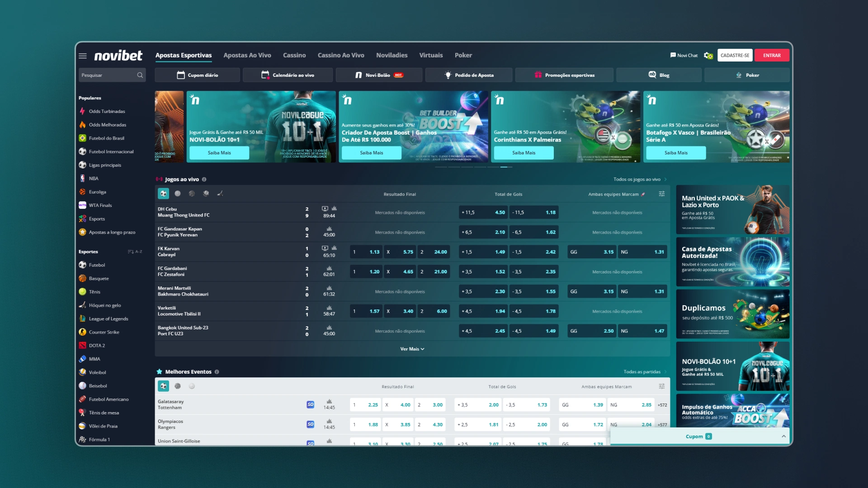This screenshot has height=488, width=868.
Task: Click the ice hockey Hóquei no gelo icon
Action: tap(83, 305)
